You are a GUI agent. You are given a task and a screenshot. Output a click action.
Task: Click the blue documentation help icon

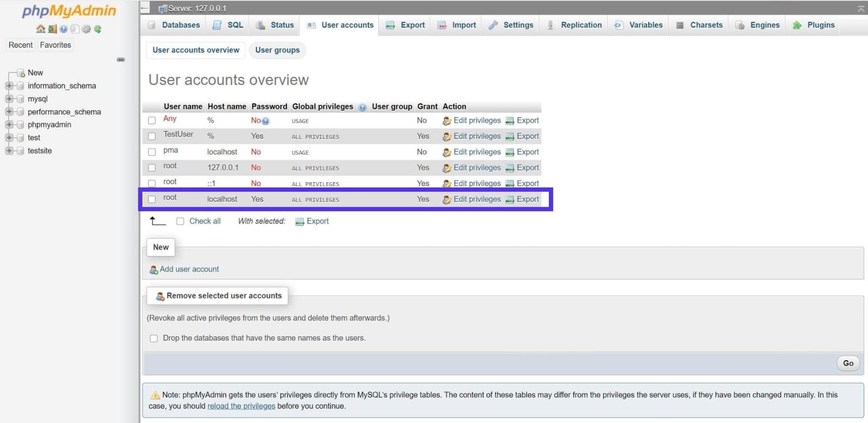[63, 29]
